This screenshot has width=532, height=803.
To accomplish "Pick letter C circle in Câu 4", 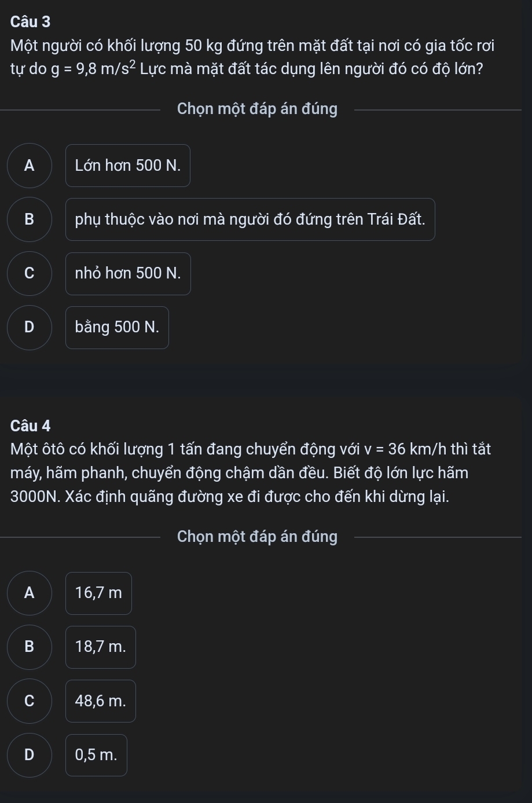I will click(30, 701).
